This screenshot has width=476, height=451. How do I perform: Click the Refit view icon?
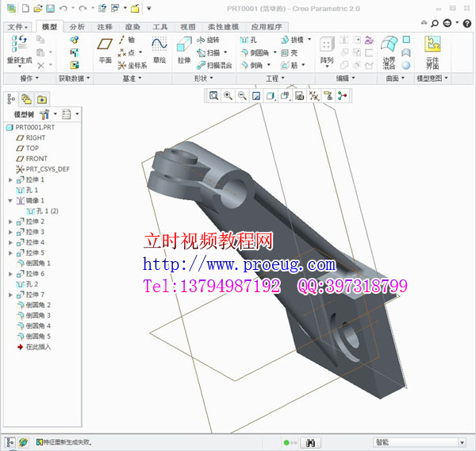pyautogui.click(x=213, y=96)
